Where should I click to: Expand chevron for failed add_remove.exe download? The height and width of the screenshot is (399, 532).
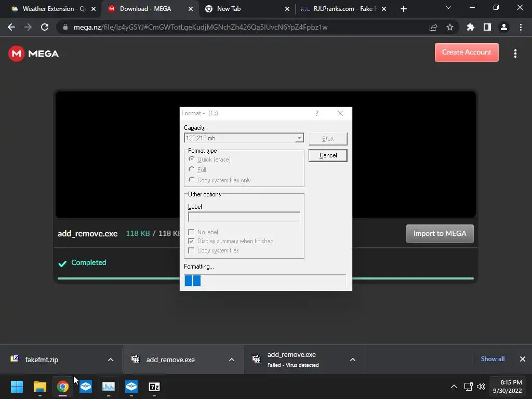point(353,360)
